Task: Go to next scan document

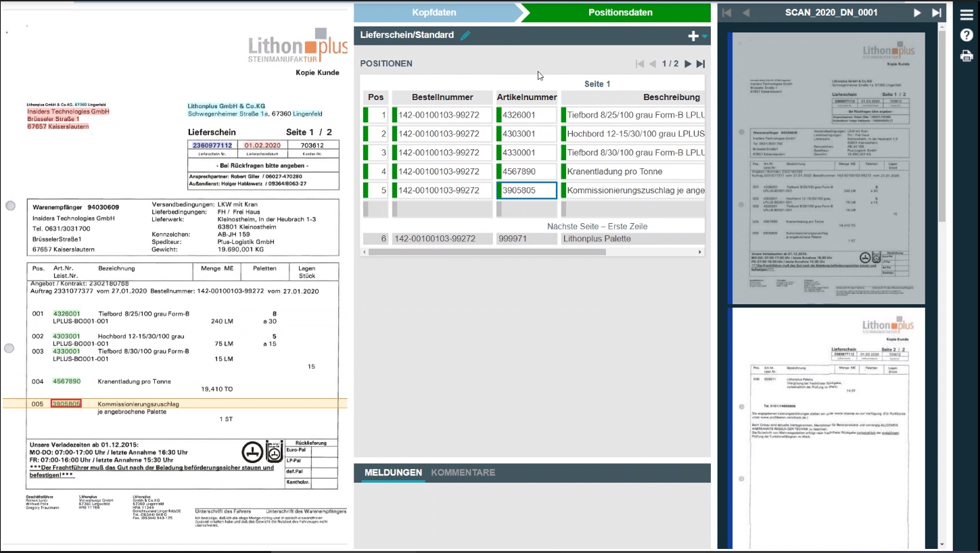Action: (918, 12)
